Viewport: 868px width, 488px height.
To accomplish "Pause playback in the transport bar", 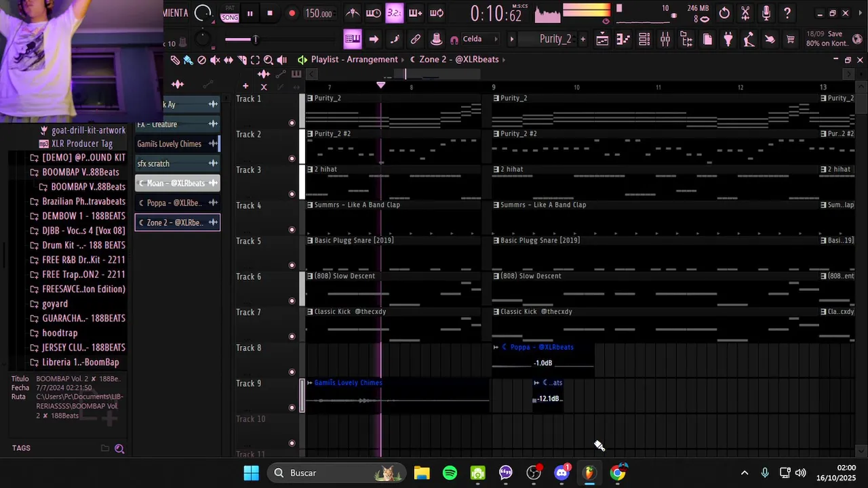I will pyautogui.click(x=250, y=14).
